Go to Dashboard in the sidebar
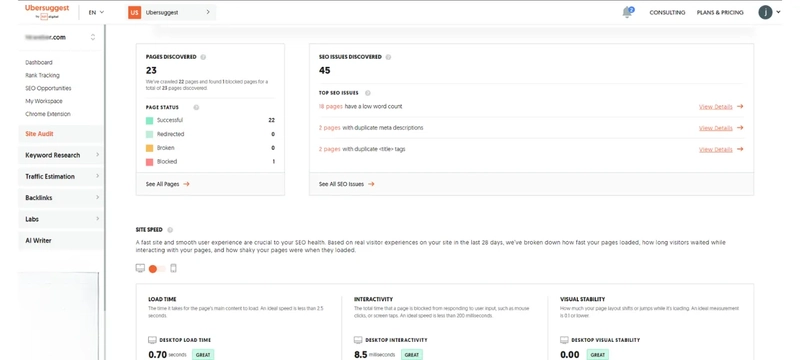Screen dimensions: 800x360 [39, 63]
